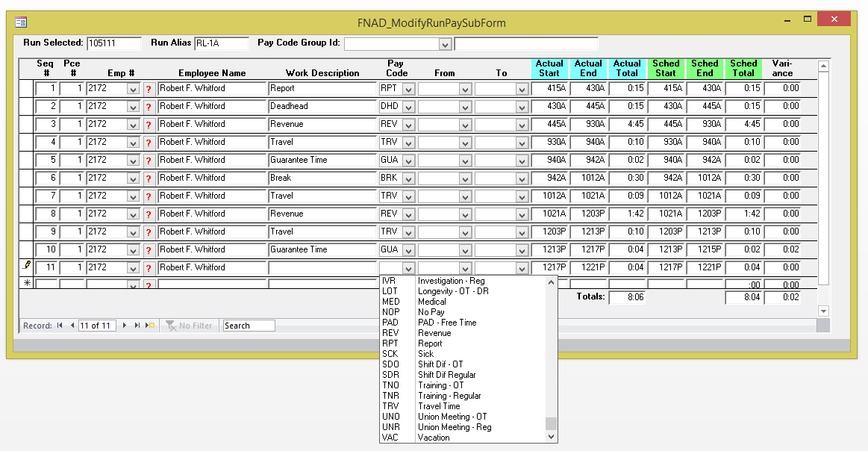Click the Access form icon in title bar

click(x=21, y=22)
